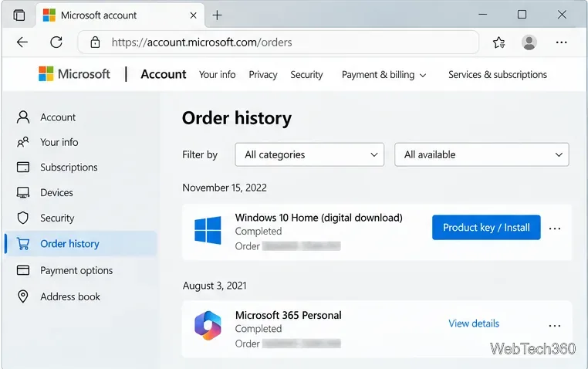Click the Payment options card icon
Viewport: 588px width, 369px height.
coord(23,270)
